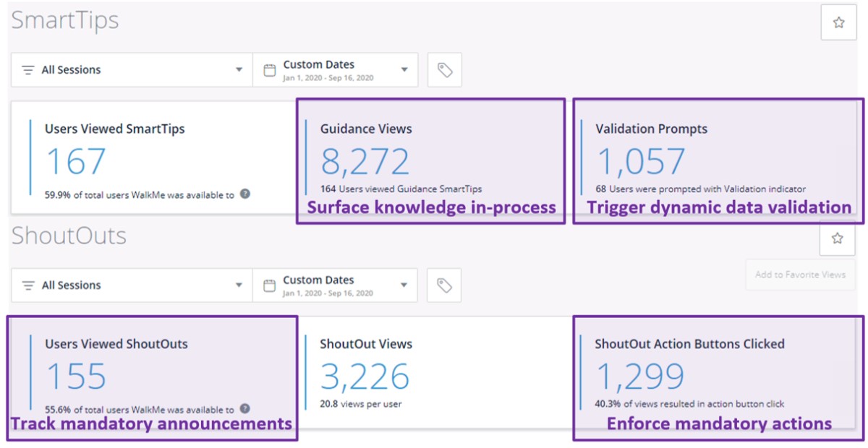The width and height of the screenshot is (868, 448).
Task: Click the ShoutOut Views card title
Action: point(366,345)
